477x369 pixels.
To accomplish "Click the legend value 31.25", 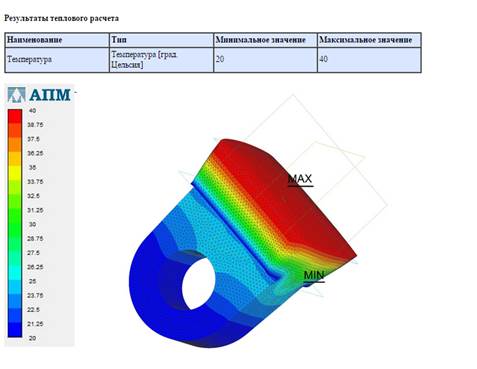I will pos(35,210).
